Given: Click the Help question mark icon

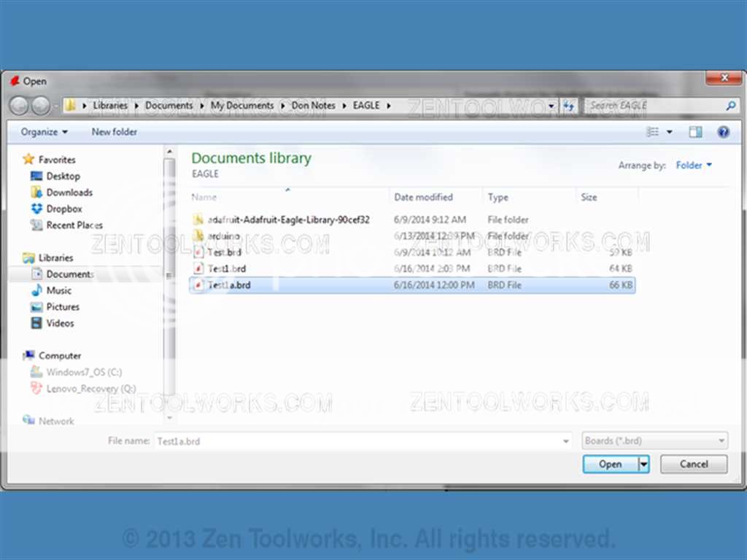Looking at the screenshot, I should (x=723, y=132).
